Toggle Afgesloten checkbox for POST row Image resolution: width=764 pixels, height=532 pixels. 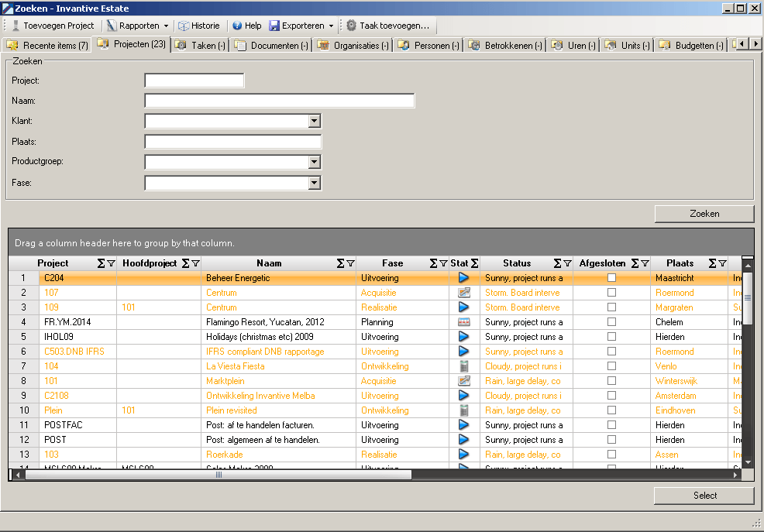pos(611,440)
